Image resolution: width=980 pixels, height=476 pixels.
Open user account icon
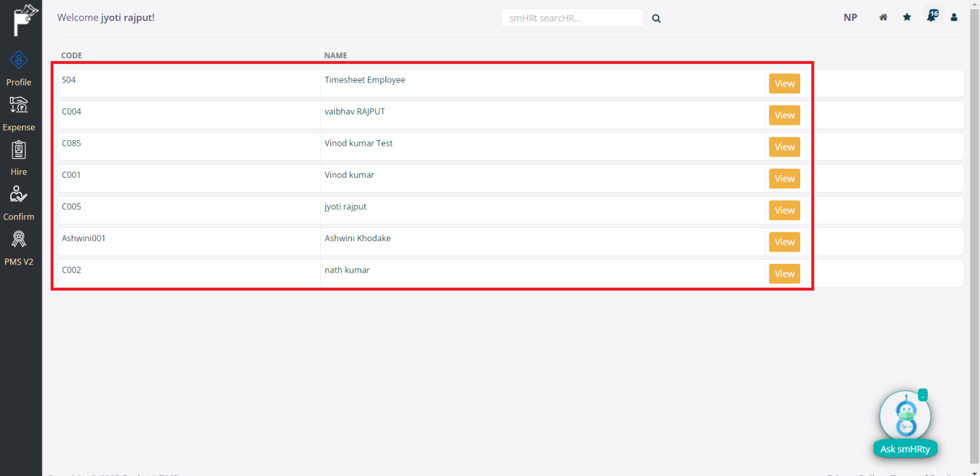tap(954, 17)
